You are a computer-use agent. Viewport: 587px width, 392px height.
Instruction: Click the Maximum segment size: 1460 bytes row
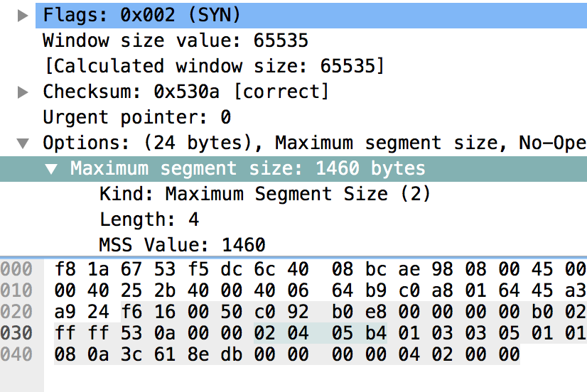(x=247, y=168)
